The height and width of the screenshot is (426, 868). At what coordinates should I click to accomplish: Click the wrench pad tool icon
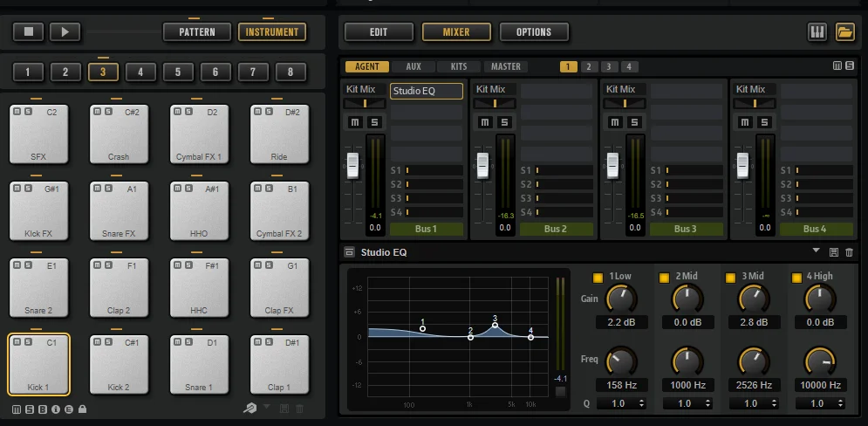250,409
